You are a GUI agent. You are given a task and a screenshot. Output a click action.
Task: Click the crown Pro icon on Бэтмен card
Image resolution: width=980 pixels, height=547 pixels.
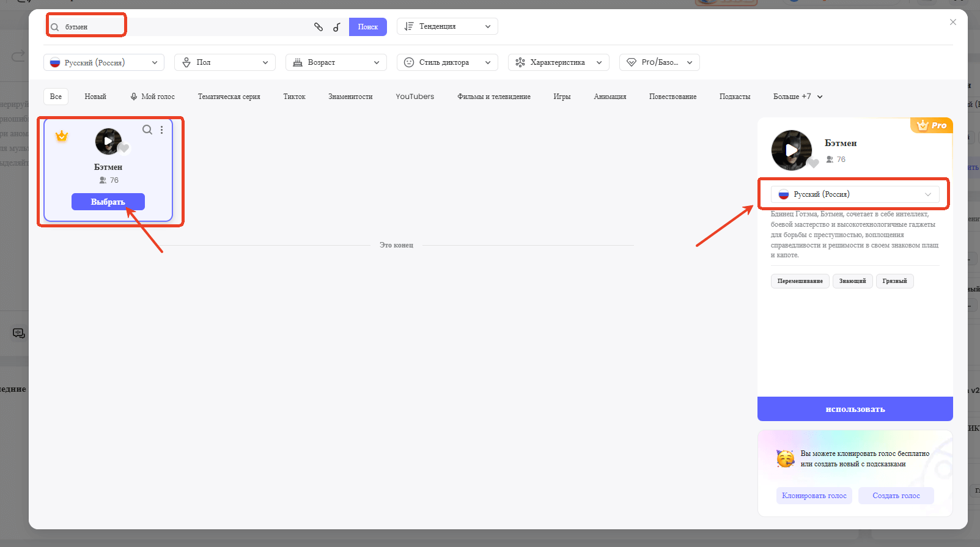click(x=62, y=136)
